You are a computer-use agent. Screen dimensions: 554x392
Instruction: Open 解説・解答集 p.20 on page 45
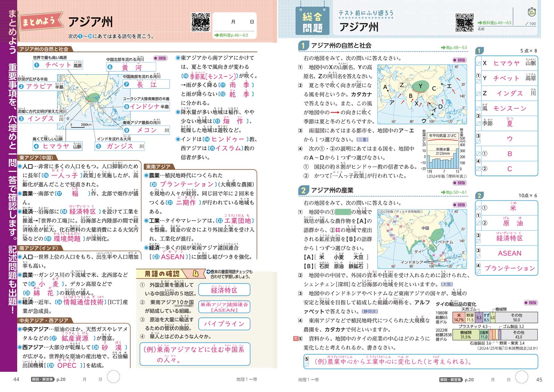456,380
